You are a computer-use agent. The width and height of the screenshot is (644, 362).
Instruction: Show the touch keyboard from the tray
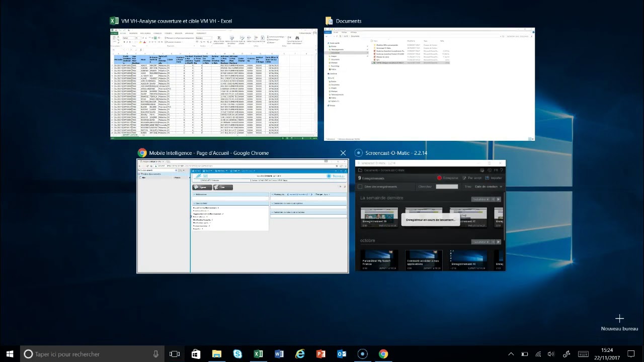point(583,354)
